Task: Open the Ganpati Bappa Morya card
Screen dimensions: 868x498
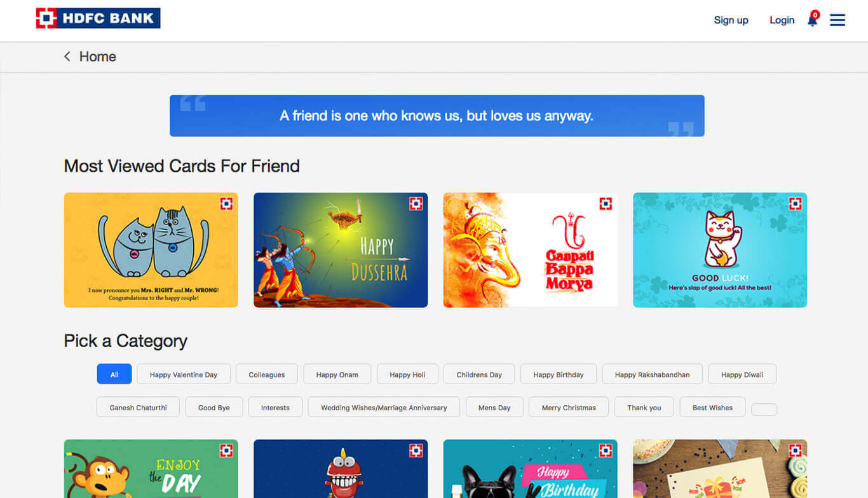Action: [530, 250]
